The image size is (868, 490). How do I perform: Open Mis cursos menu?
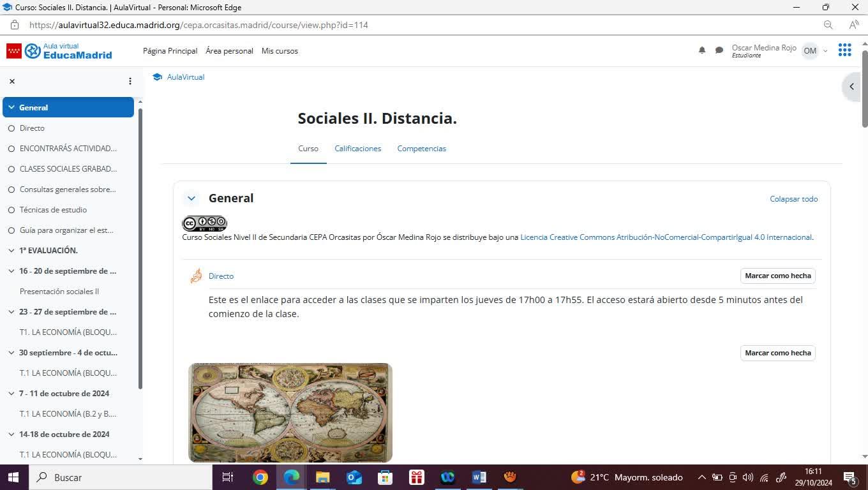pos(280,50)
